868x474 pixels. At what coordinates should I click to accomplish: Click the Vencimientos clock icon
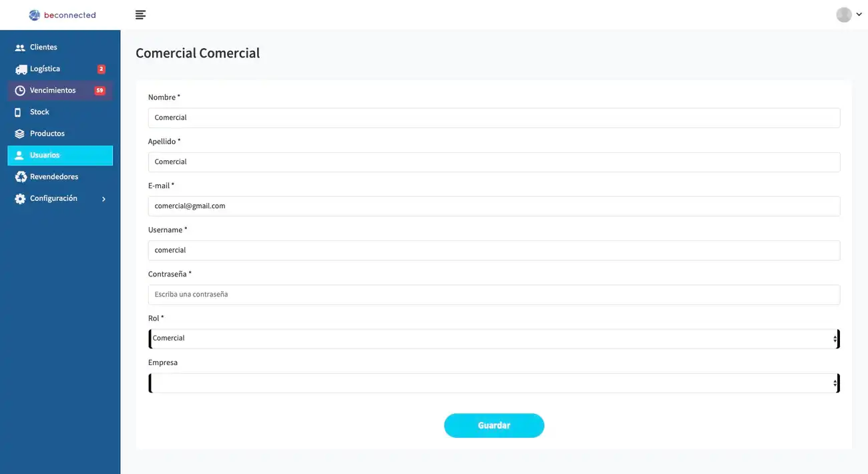point(20,90)
